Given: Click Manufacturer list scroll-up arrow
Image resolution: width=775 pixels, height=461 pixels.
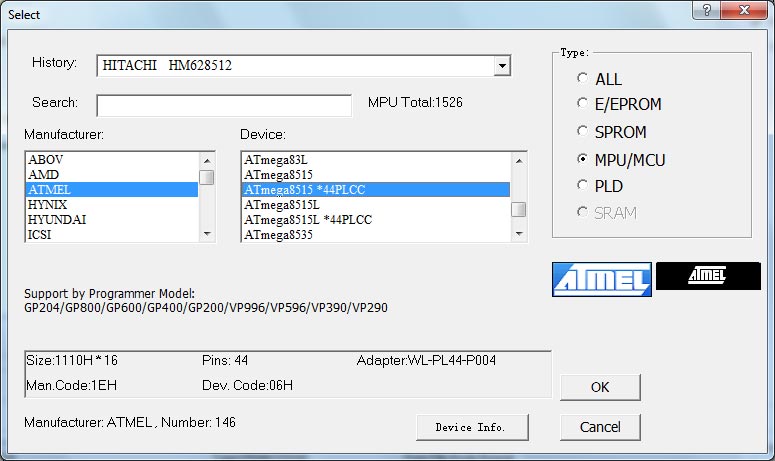Looking at the screenshot, I should click(207, 161).
